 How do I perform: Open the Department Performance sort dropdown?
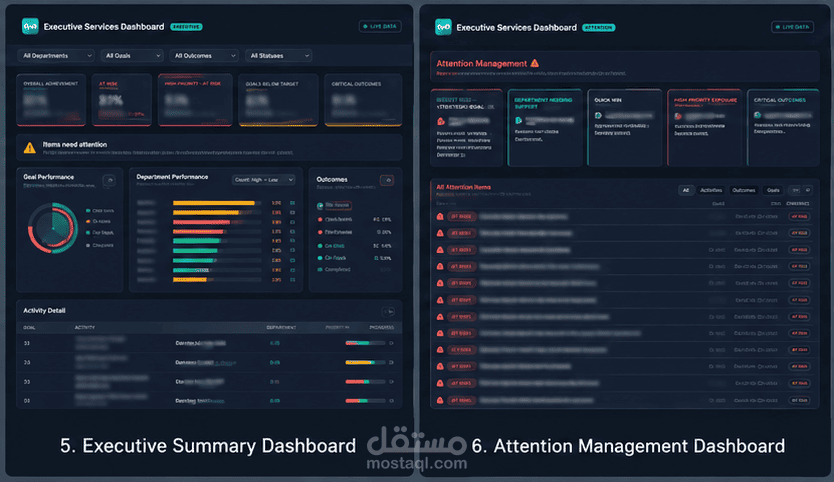tap(263, 180)
